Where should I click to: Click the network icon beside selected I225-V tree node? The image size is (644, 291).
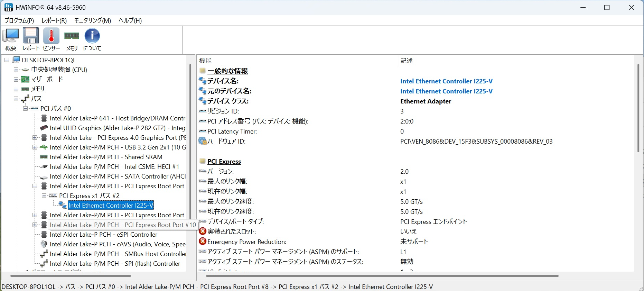[63, 205]
